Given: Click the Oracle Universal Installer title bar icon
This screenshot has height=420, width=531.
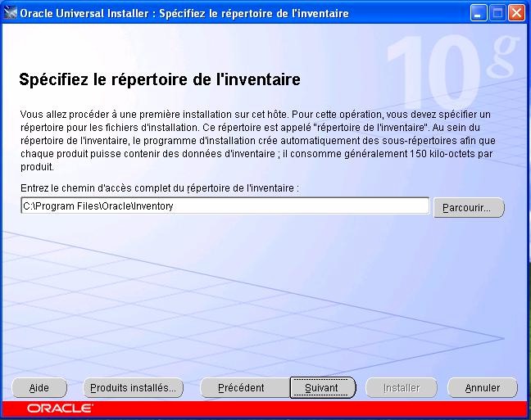Looking at the screenshot, I should pos(11,13).
